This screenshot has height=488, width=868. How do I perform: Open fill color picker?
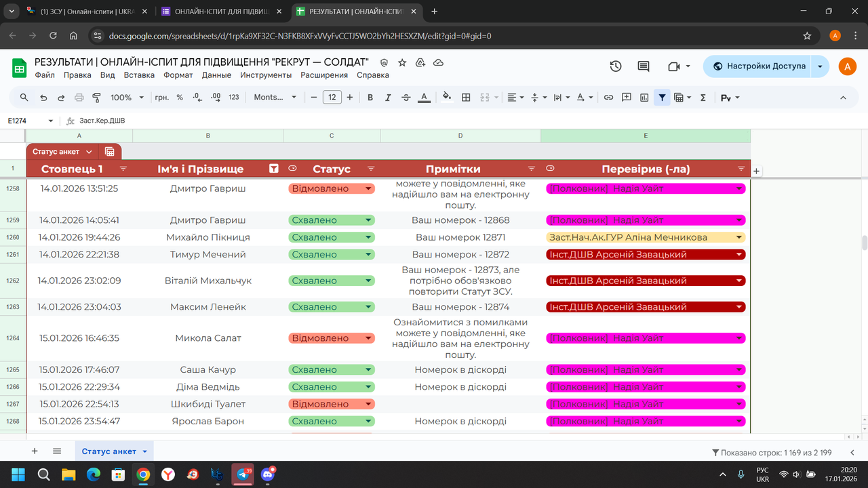[447, 98]
